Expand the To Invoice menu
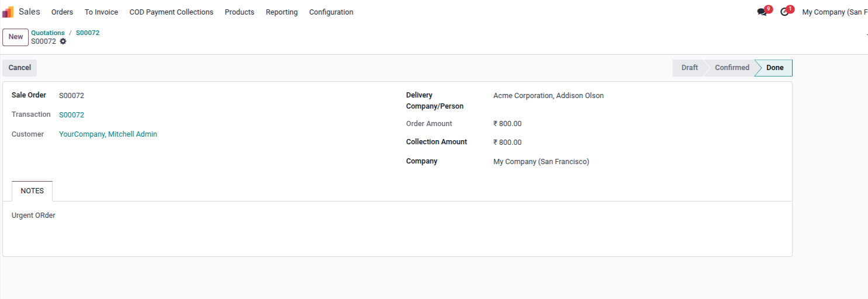The height and width of the screenshot is (299, 868). (101, 12)
